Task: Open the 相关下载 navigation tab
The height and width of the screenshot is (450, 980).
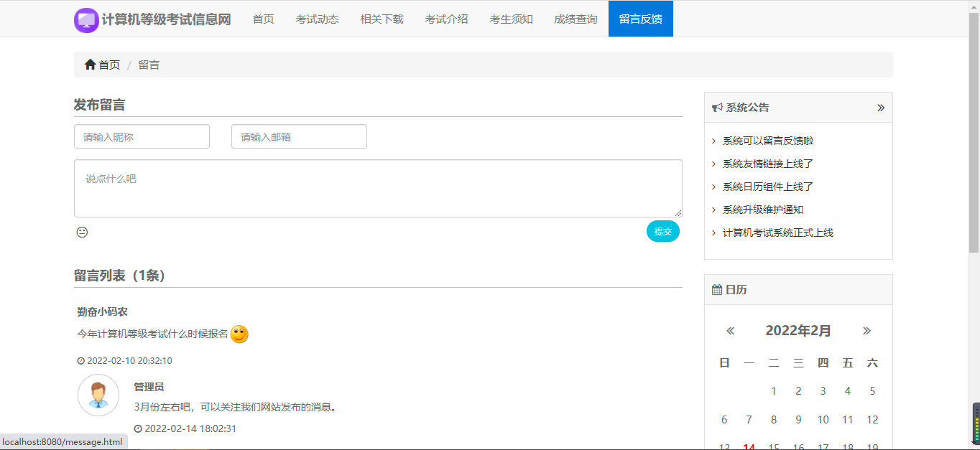Action: point(382,19)
